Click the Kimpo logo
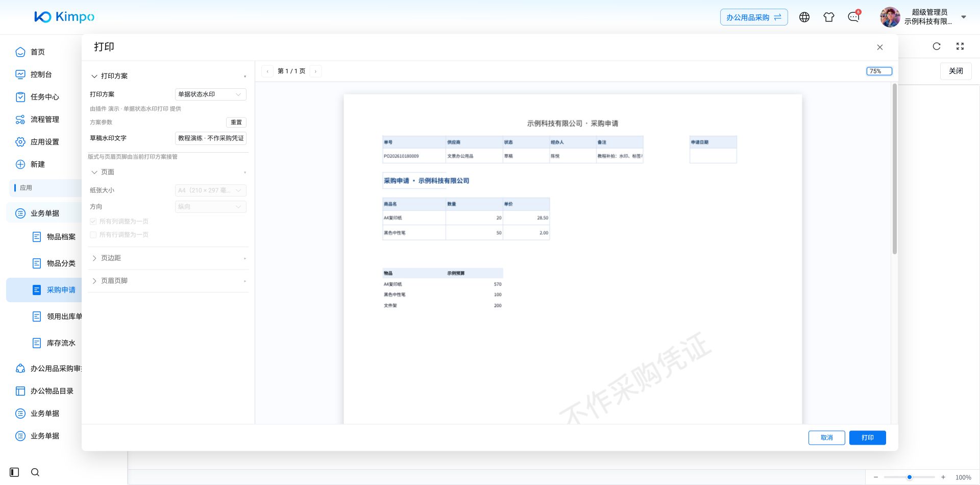This screenshot has width=980, height=485. (64, 17)
